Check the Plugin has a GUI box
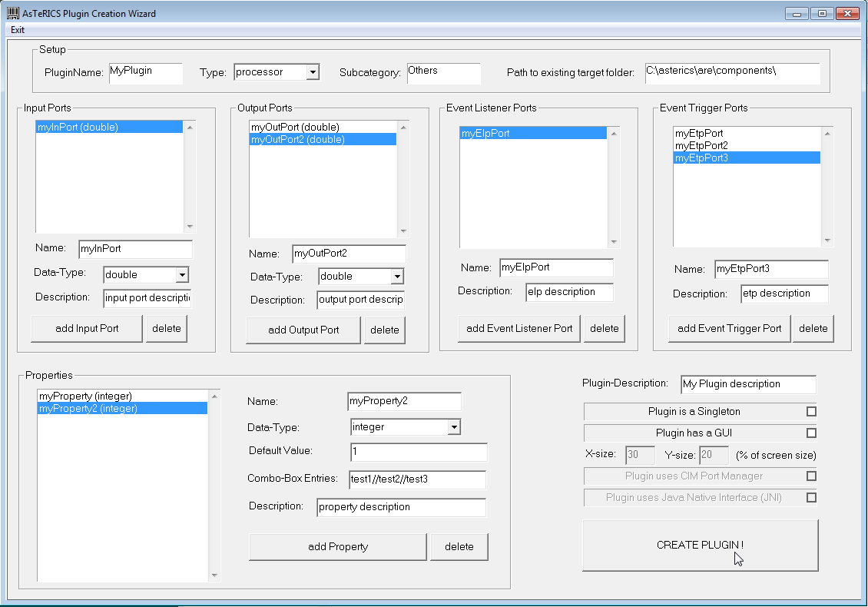Viewport: 868px width, 607px height. coord(811,433)
